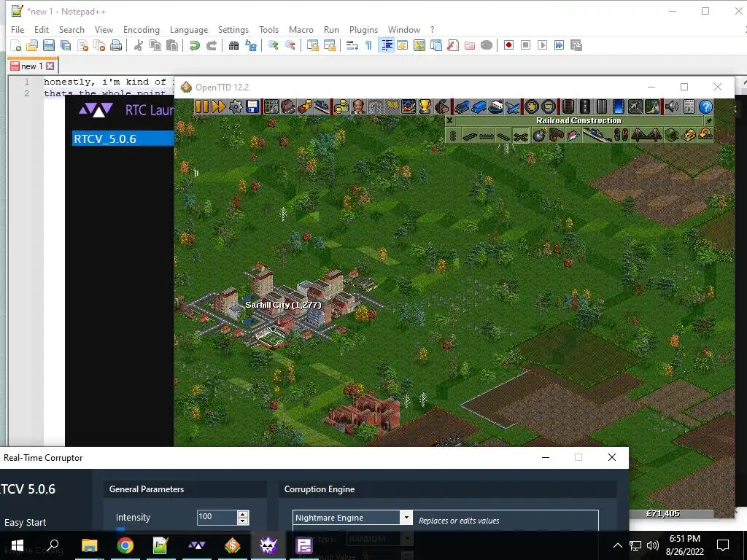Open company information face icon
The image size is (747, 560).
(358, 106)
